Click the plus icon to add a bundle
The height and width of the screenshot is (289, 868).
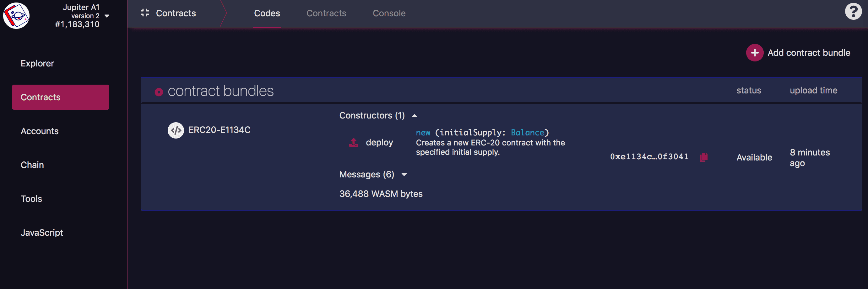(754, 53)
